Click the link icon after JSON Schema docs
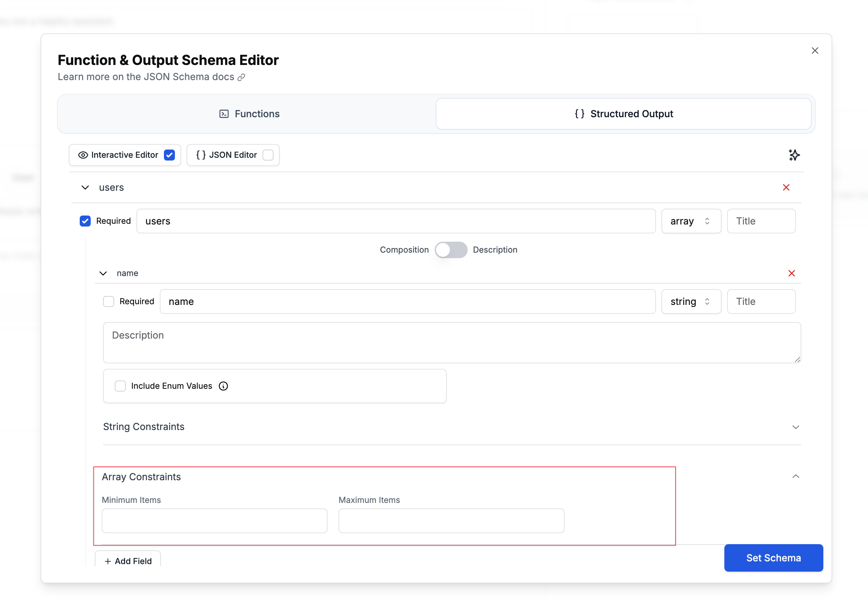 (x=241, y=77)
